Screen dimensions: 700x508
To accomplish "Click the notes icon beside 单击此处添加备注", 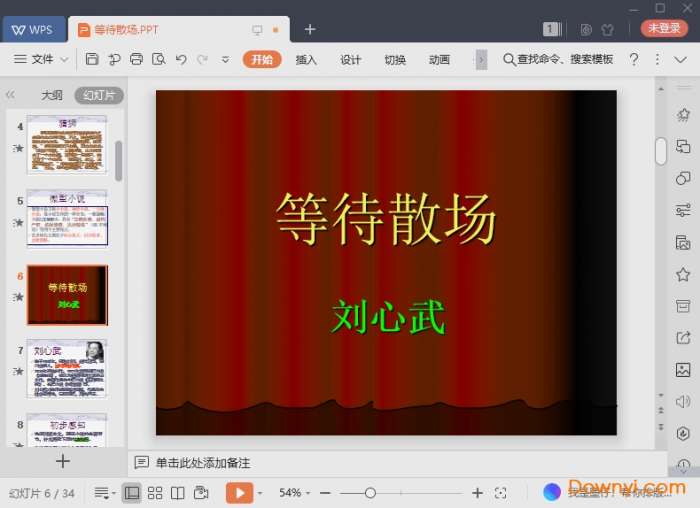I will (142, 462).
